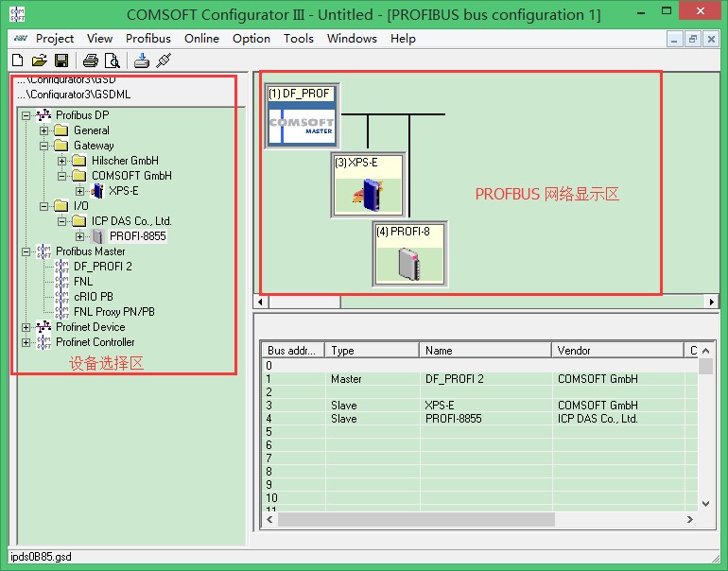Image resolution: width=728 pixels, height=571 pixels.
Task: Click the FNL master icon in tree
Action: point(61,282)
